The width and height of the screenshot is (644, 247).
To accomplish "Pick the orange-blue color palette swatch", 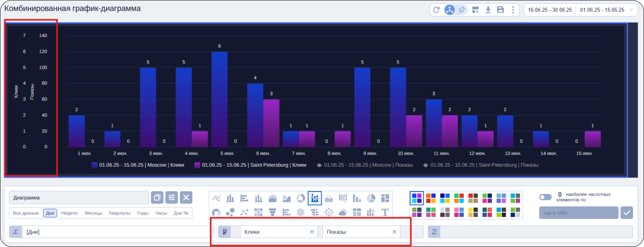I will [431, 198].
